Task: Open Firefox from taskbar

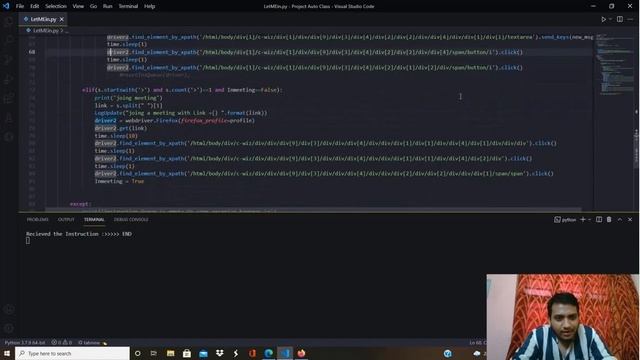Action: tap(301, 353)
